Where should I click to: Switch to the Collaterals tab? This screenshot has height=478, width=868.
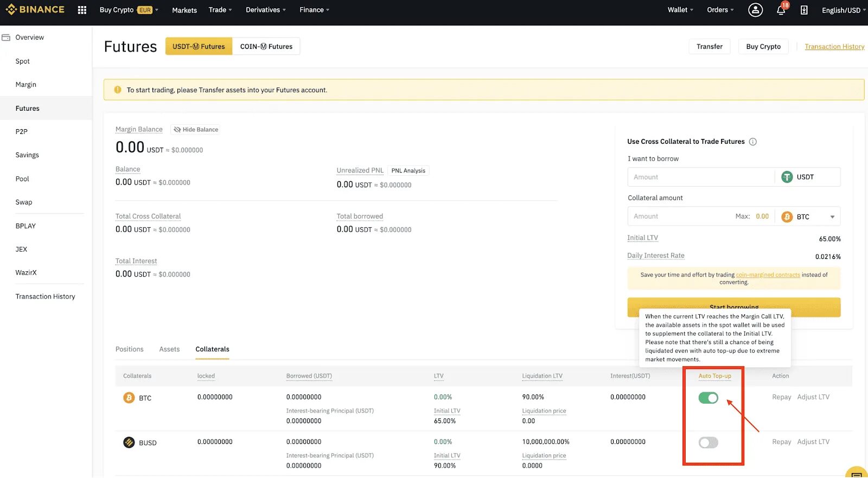point(212,349)
